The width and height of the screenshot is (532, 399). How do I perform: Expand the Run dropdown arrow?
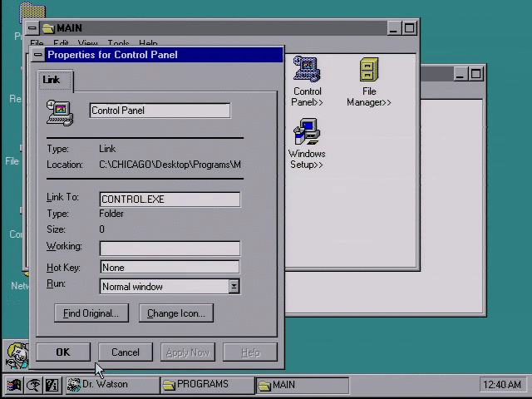234,286
